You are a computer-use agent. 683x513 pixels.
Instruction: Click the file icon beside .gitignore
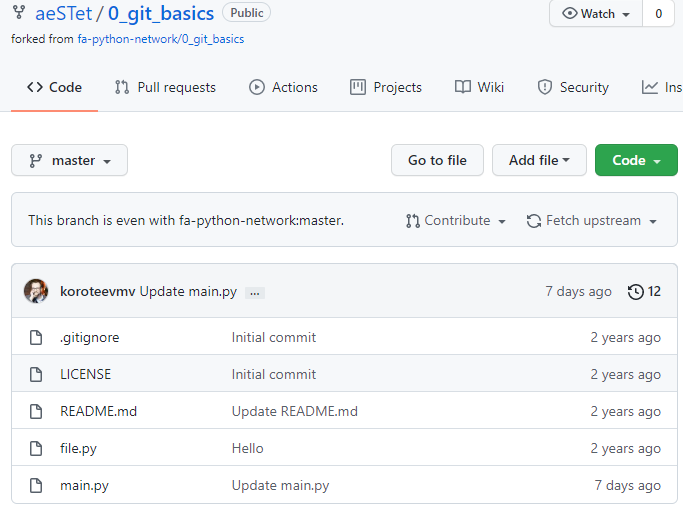36,338
